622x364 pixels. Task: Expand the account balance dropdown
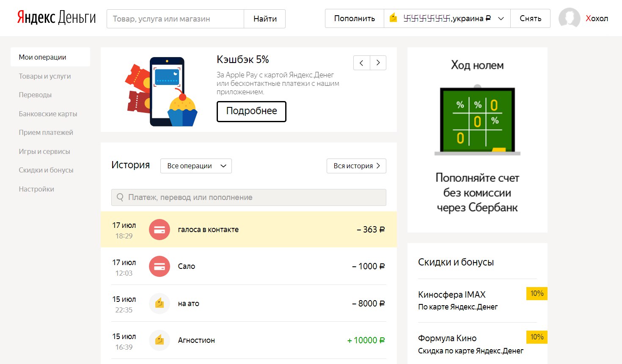click(x=501, y=19)
